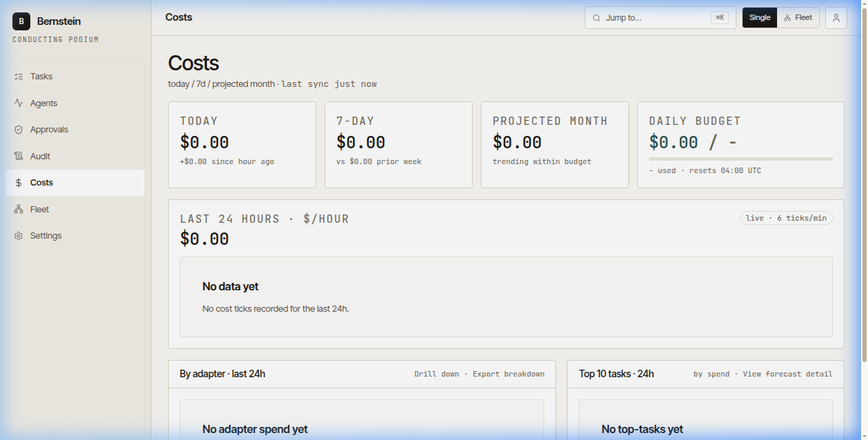Click the page vertical scrollbar
This screenshot has width=868, height=440.
click(865, 186)
